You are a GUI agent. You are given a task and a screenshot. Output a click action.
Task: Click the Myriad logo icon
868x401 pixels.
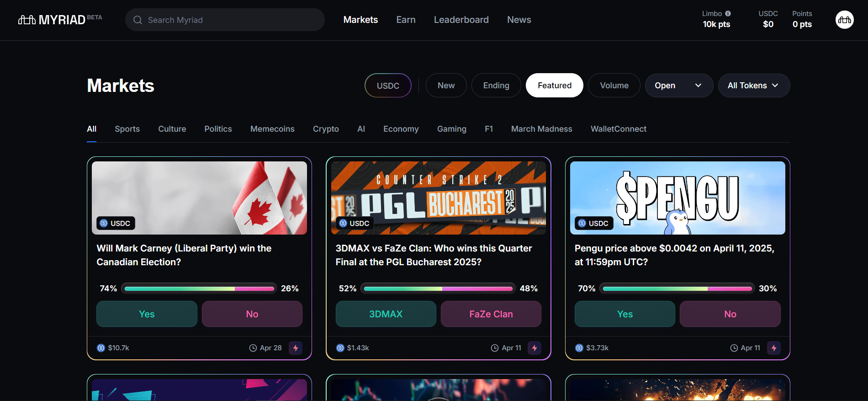pyautogui.click(x=27, y=20)
